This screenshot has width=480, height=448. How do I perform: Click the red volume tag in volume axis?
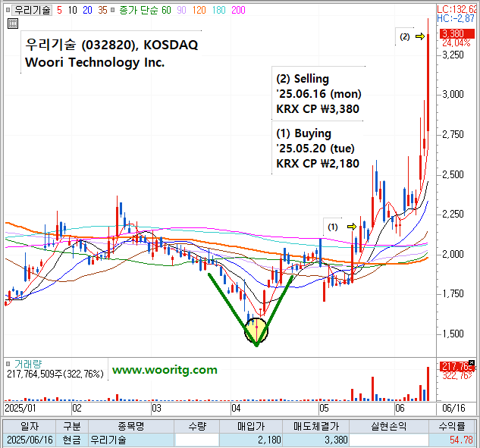456,367
